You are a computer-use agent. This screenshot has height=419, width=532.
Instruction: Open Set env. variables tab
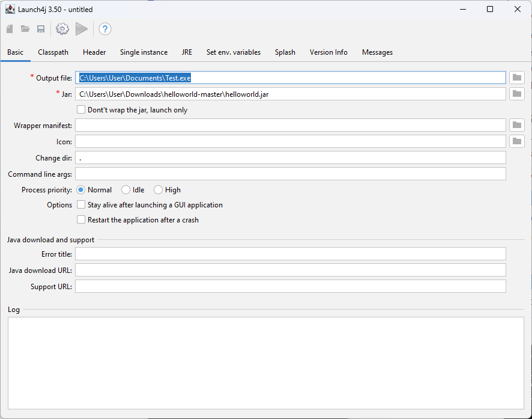point(234,52)
